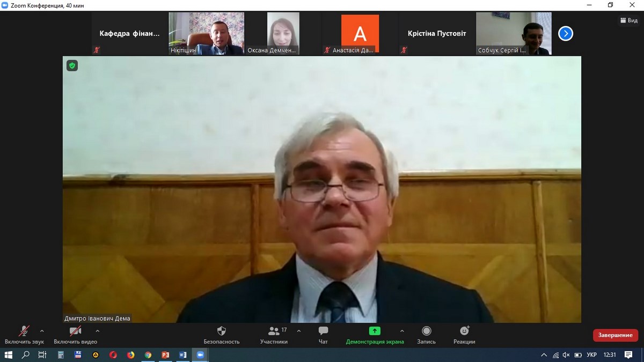Open the Безопасность security shield menu

(x=221, y=335)
